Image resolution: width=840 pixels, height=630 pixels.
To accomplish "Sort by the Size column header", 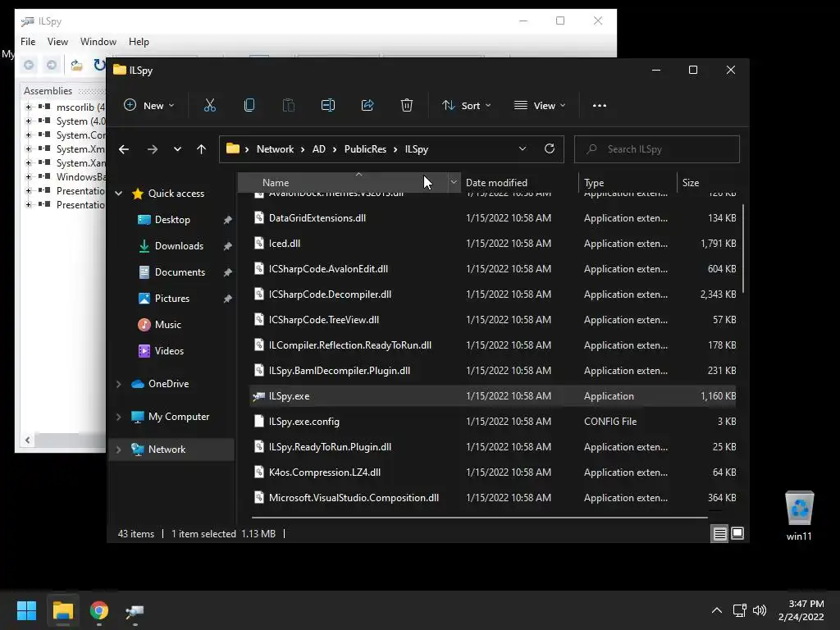I will point(708,183).
